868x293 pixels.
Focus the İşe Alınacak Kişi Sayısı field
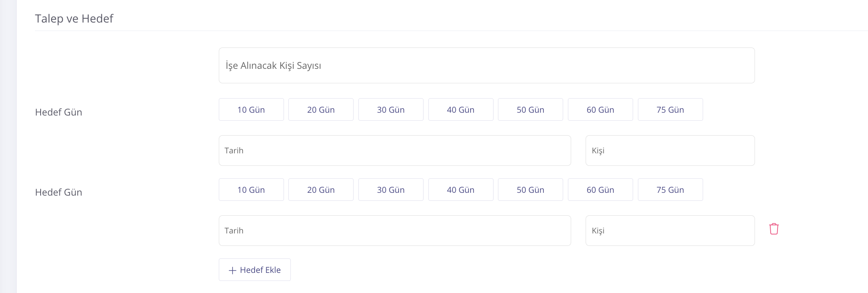(x=487, y=66)
